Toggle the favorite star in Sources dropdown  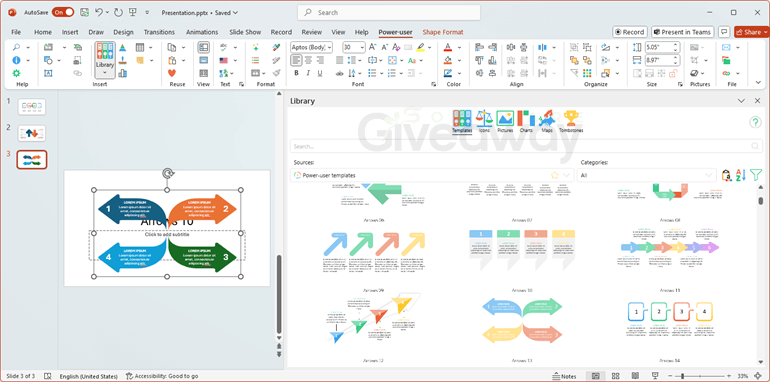point(555,175)
